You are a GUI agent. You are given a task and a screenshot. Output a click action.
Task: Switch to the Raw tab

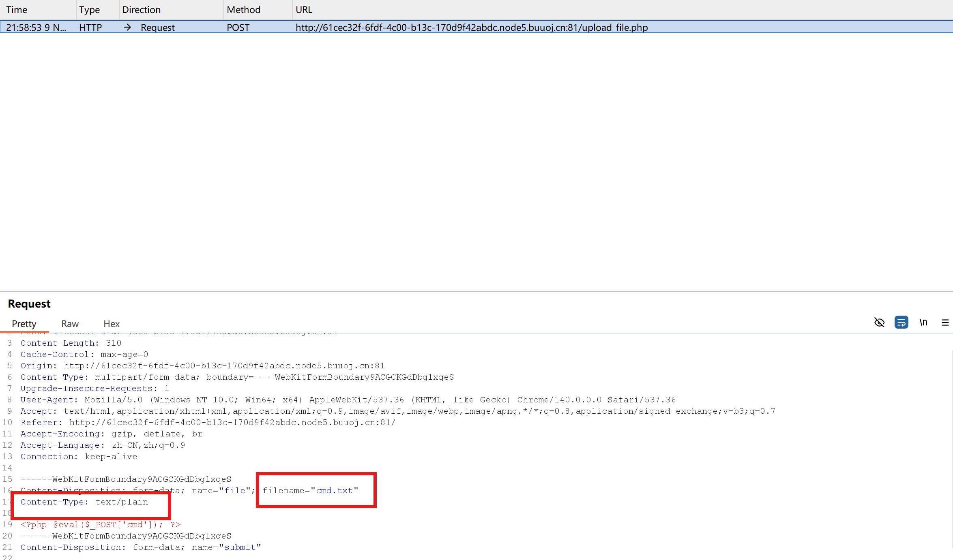[x=70, y=324]
